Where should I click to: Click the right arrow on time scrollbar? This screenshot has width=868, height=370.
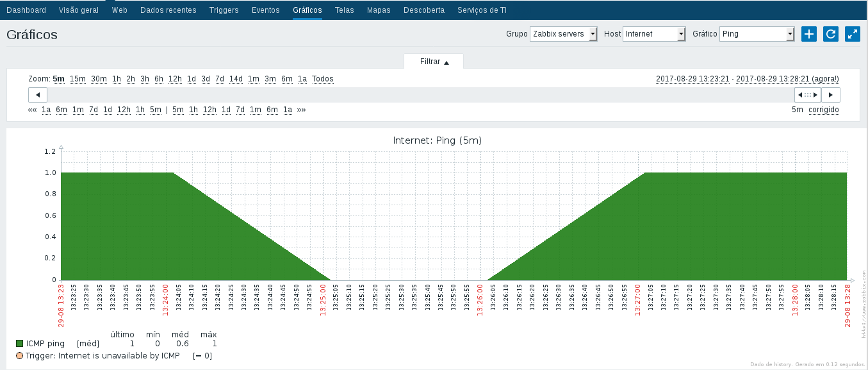tap(831, 95)
